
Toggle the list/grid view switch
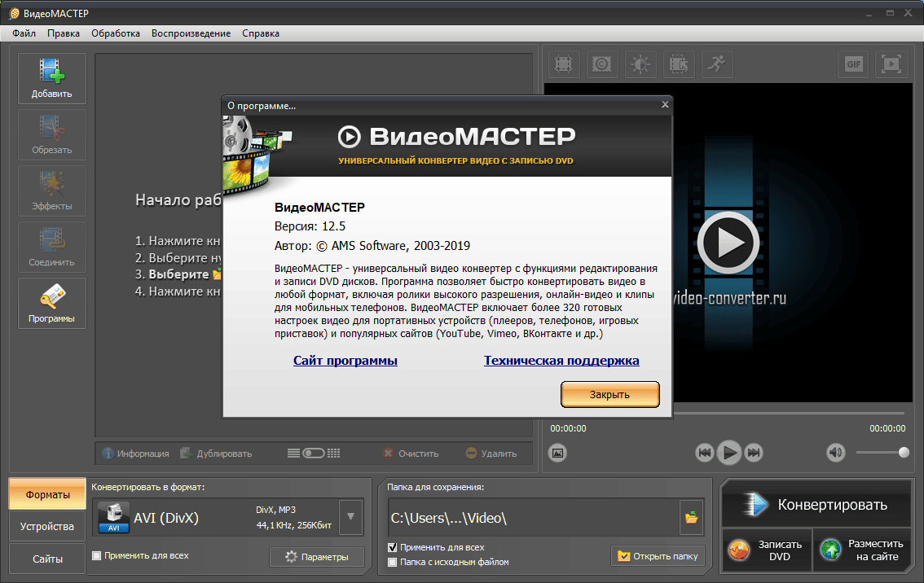tap(314, 453)
